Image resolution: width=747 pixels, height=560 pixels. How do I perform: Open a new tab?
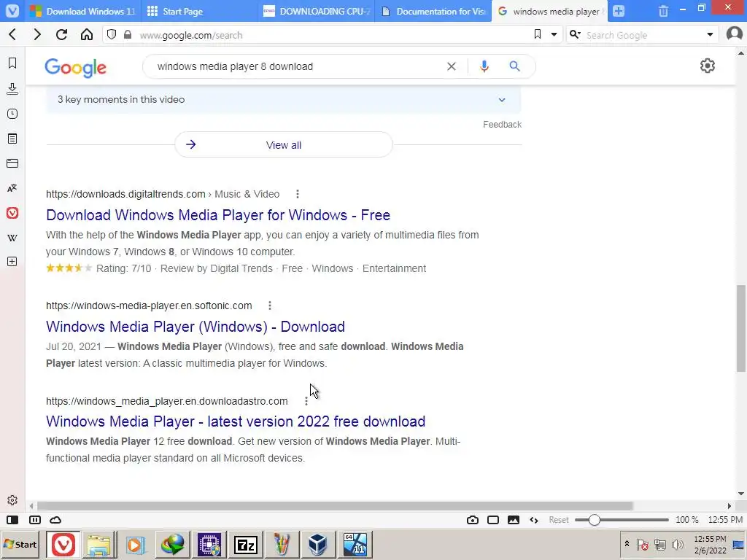[x=619, y=11]
